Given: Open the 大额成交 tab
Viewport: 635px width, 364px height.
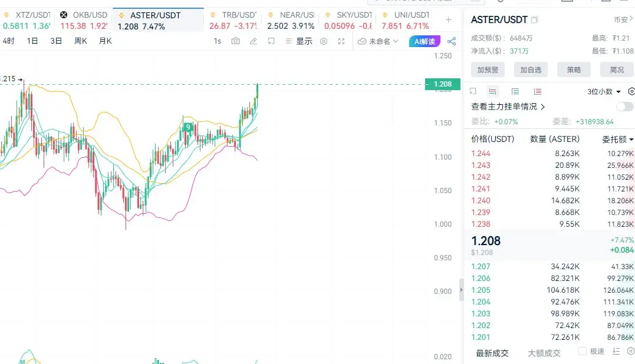Looking at the screenshot, I should pos(544,353).
